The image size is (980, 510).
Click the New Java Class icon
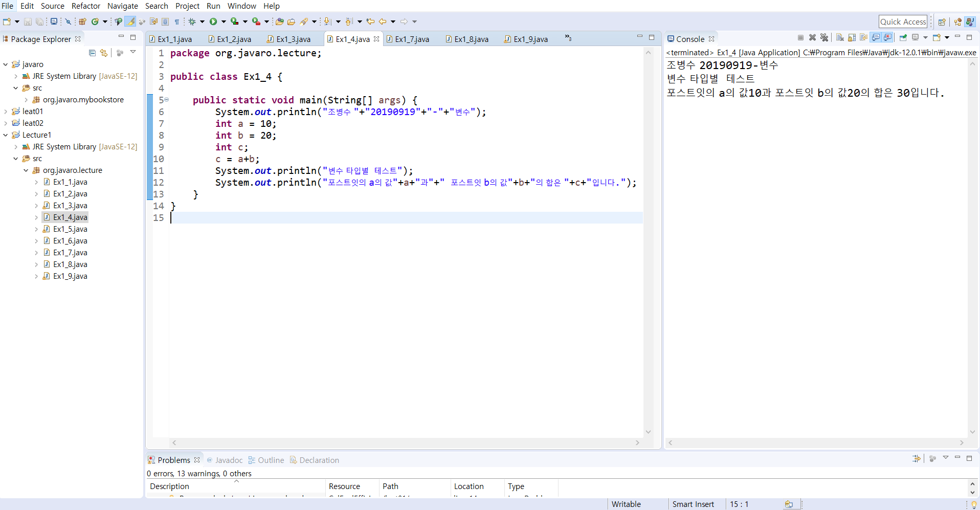(95, 21)
